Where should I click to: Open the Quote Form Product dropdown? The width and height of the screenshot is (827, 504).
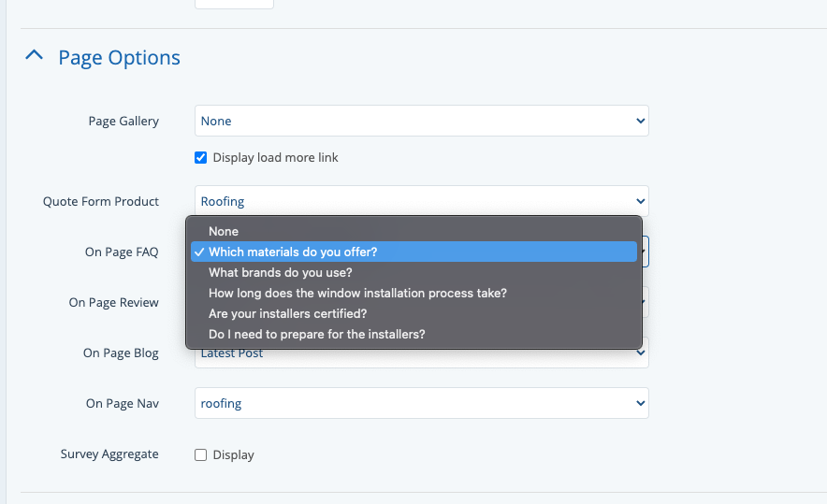(x=421, y=201)
